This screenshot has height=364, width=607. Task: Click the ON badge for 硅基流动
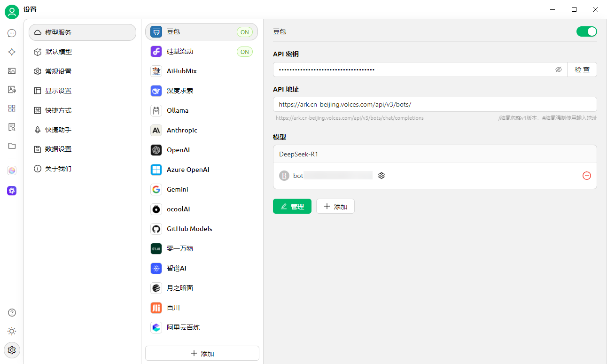[245, 52]
